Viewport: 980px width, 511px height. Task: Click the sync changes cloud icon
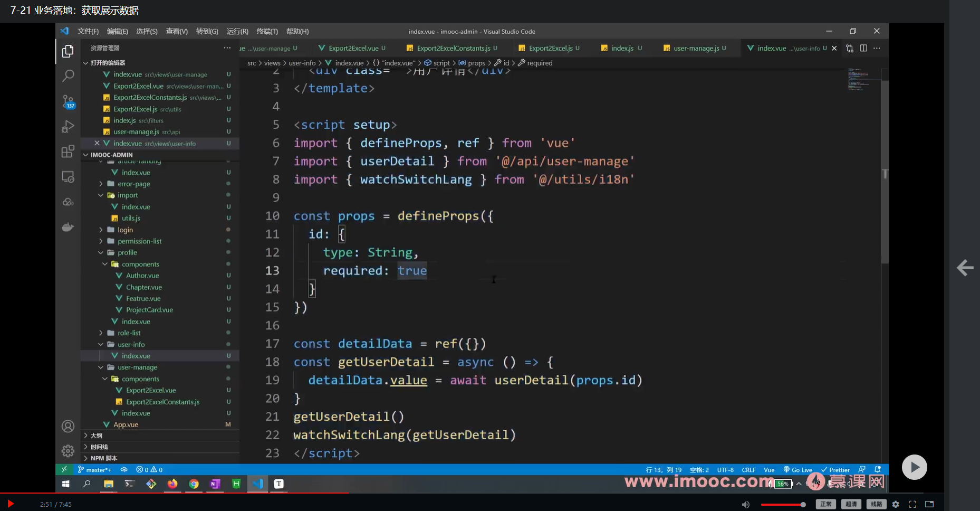click(x=124, y=469)
